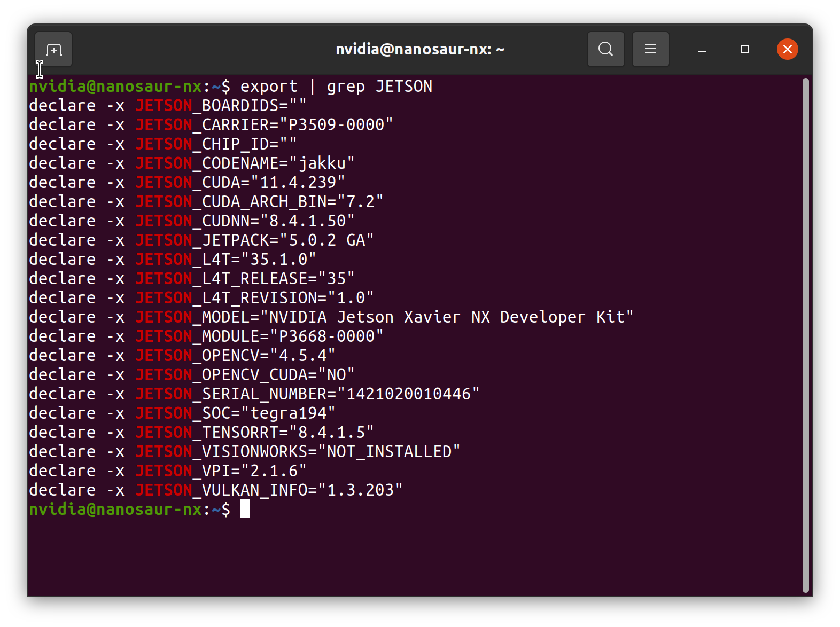Maximize the terminal window
Viewport: 840px width, 627px height.
[745, 49]
